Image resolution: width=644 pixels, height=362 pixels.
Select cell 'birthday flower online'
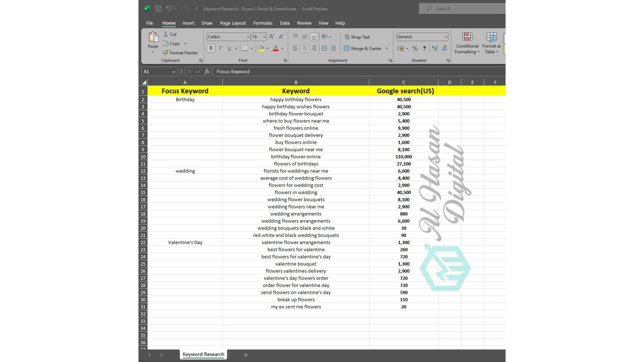[x=296, y=156]
